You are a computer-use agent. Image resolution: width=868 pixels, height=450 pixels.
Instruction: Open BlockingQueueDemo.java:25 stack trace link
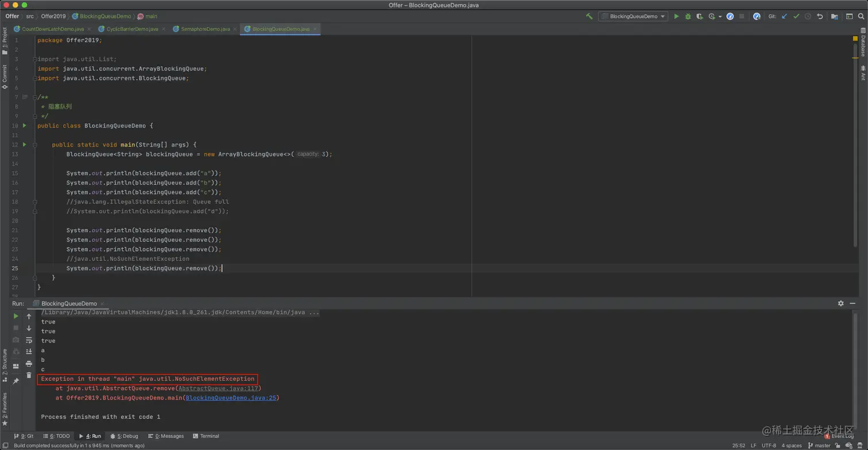(231, 398)
